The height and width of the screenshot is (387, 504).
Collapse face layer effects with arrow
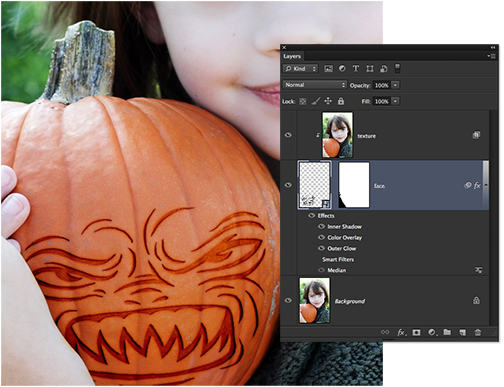486,185
